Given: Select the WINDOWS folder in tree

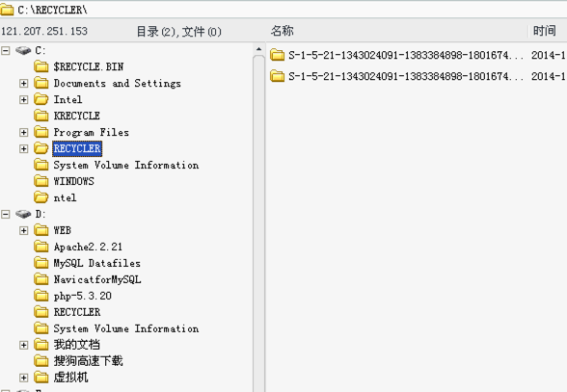Looking at the screenshot, I should pos(73,181).
